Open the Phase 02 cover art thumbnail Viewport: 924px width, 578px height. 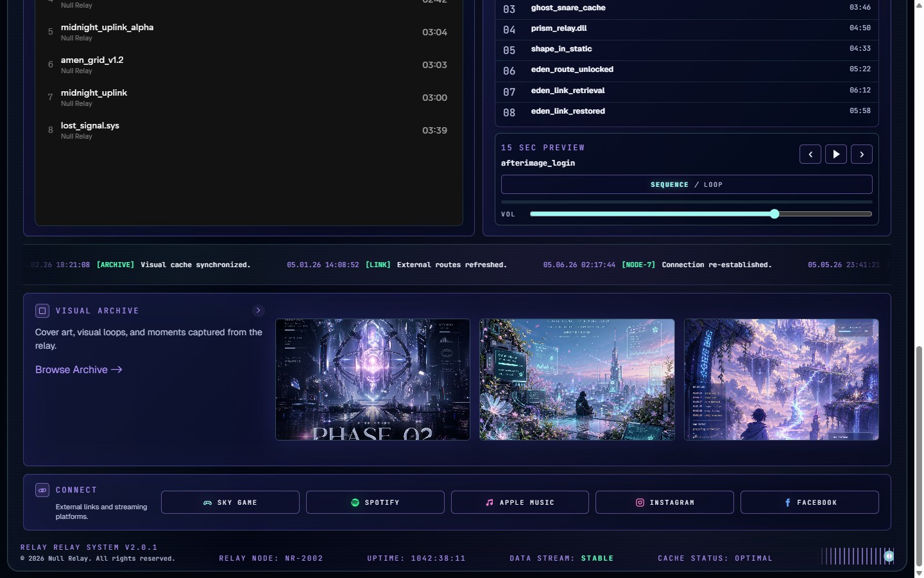(x=373, y=380)
